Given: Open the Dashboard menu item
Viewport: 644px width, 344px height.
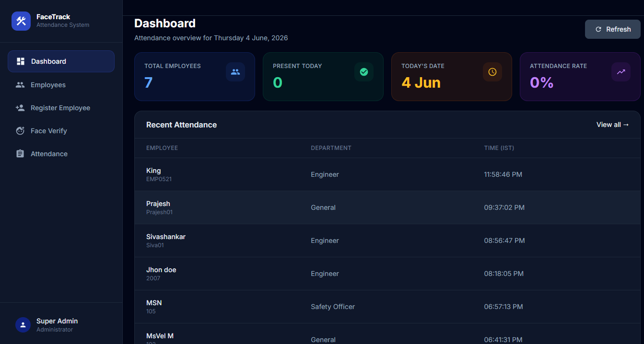Looking at the screenshot, I should [x=61, y=61].
